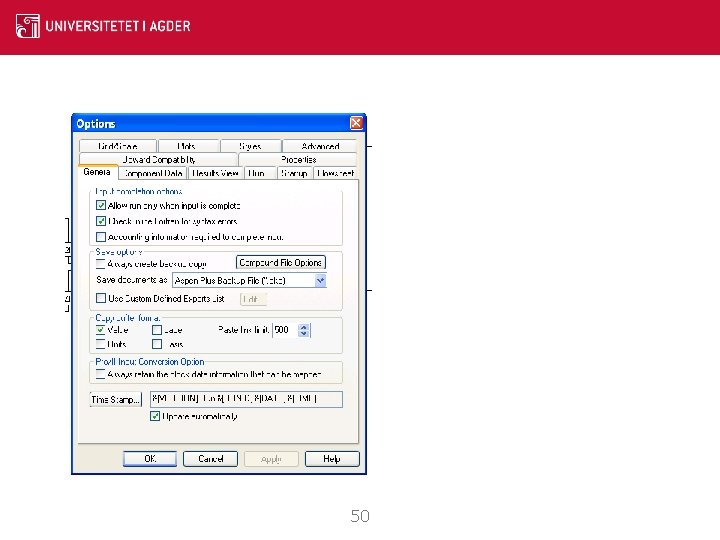Enable Always retain the Prop-II data information

101,374
